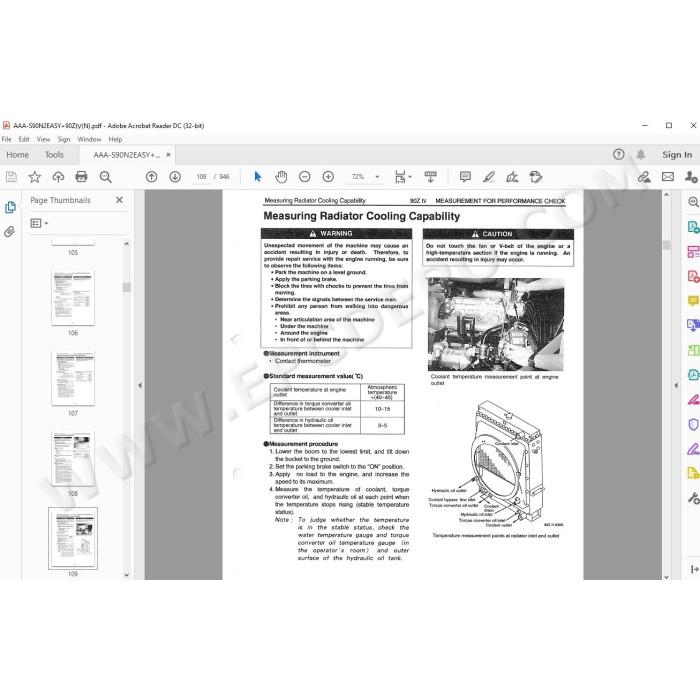Viewport: 700px width, 700px height.
Task: Open the Protect shield tool in right pane
Action: (693, 424)
